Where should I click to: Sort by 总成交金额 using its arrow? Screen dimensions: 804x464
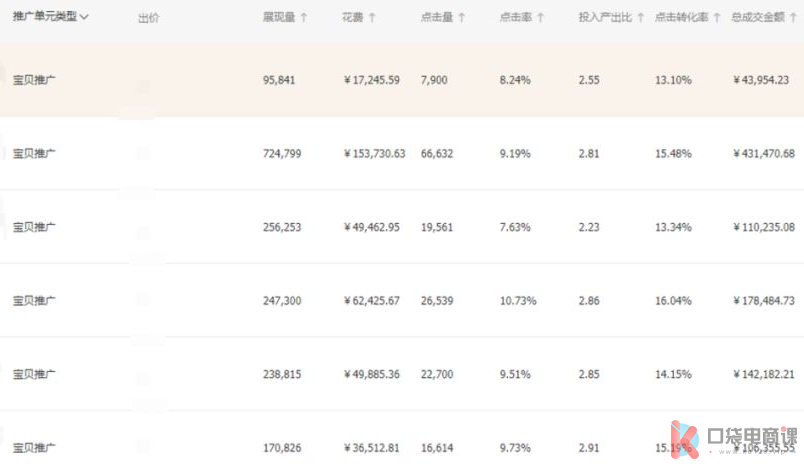795,18
